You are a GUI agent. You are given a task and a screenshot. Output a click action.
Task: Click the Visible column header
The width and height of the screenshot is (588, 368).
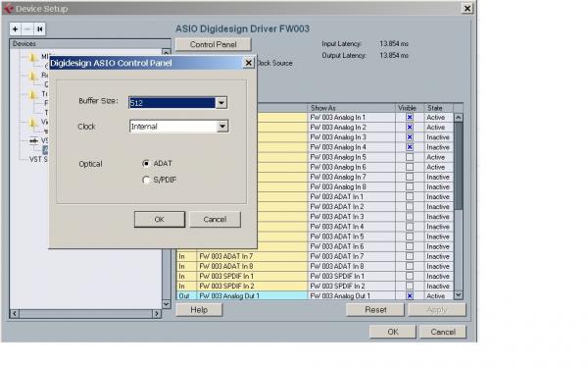[410, 108]
